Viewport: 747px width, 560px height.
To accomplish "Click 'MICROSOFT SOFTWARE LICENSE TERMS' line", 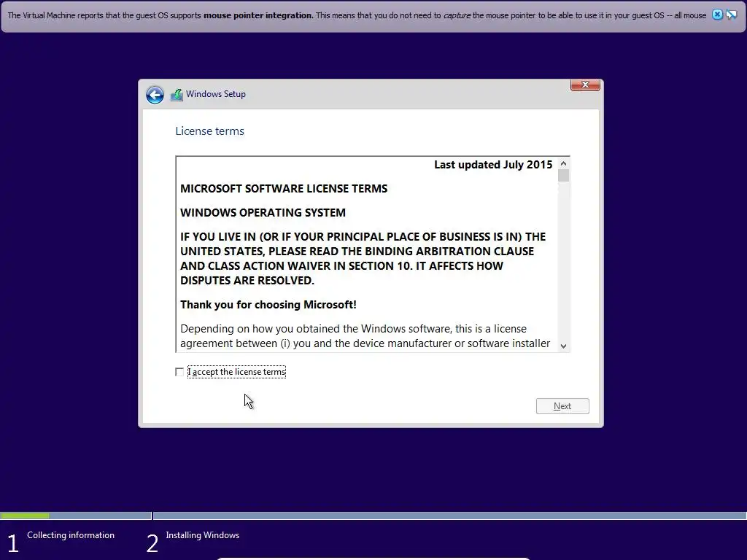I will pos(284,189).
